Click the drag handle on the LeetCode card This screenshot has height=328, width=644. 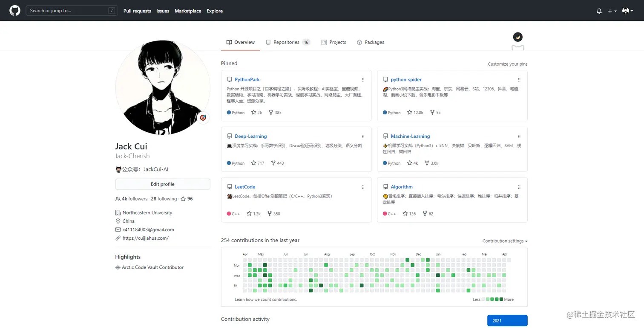click(x=363, y=187)
